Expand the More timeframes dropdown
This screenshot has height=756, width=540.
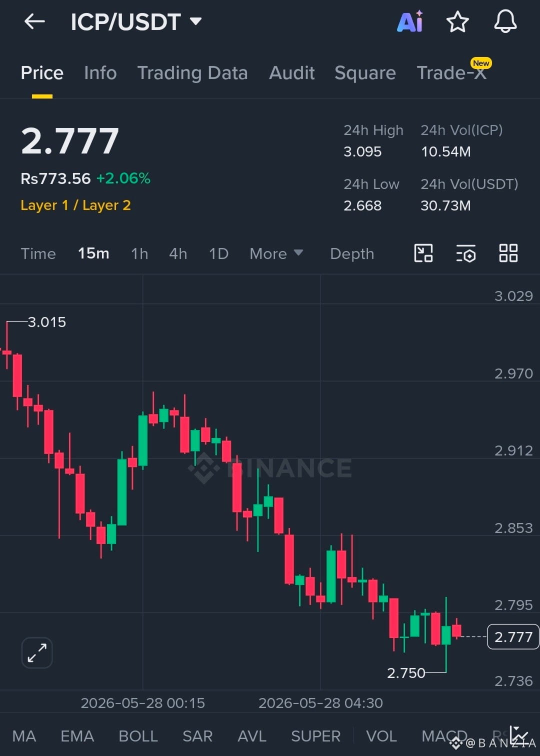click(276, 253)
